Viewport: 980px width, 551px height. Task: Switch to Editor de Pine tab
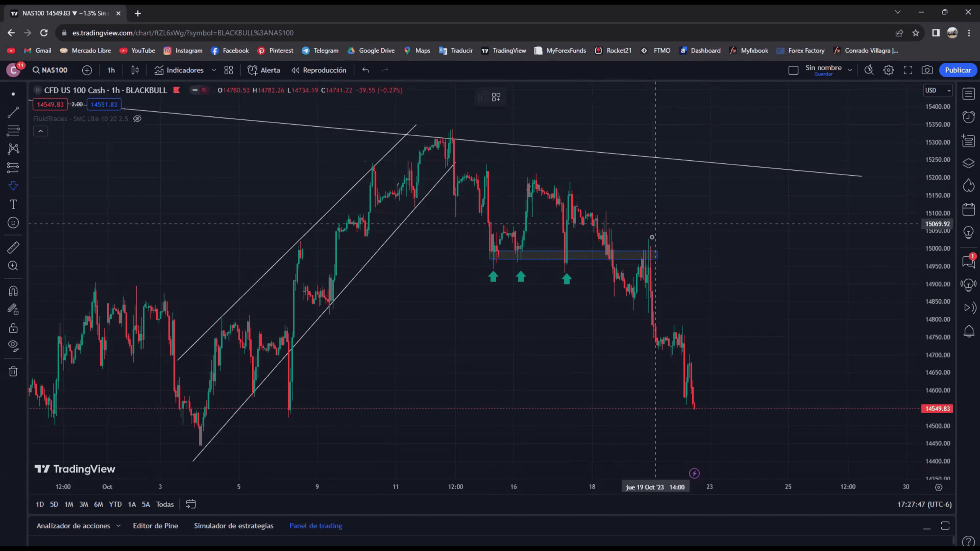(x=155, y=526)
